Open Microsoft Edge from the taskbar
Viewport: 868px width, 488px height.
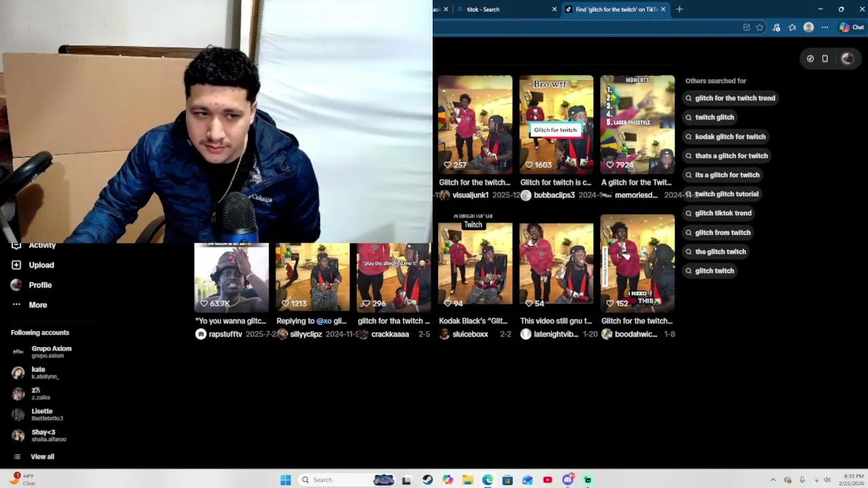pyautogui.click(x=487, y=480)
